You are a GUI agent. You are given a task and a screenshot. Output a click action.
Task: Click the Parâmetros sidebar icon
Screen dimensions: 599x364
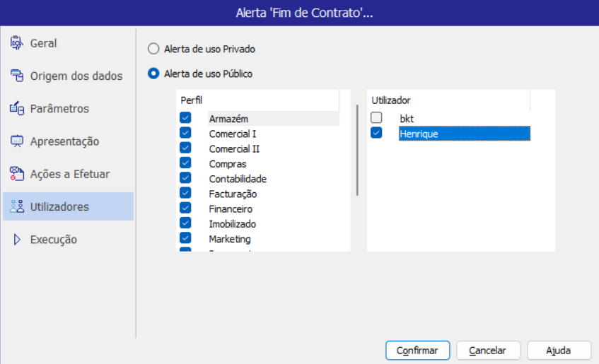pos(17,109)
